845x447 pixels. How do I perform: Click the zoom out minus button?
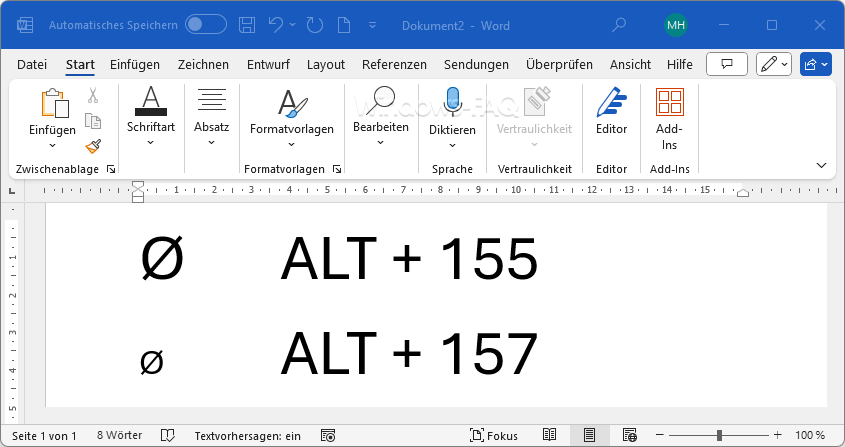click(x=660, y=435)
